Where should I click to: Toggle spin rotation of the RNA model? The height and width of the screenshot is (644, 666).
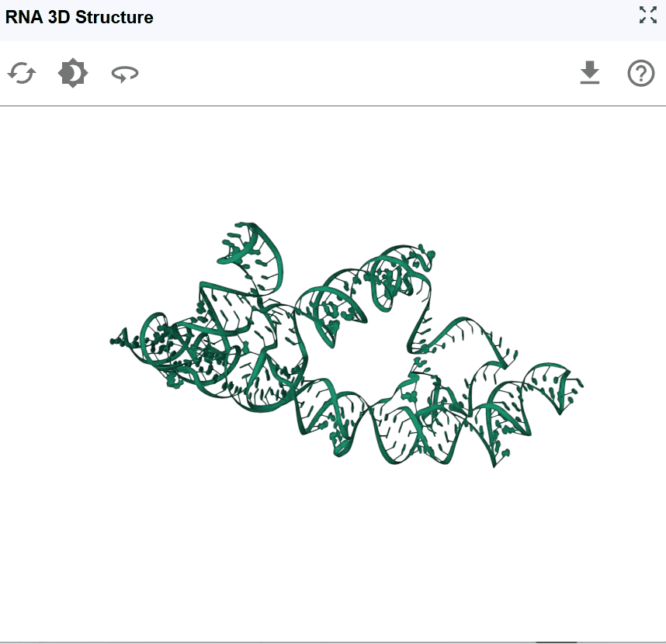[125, 74]
